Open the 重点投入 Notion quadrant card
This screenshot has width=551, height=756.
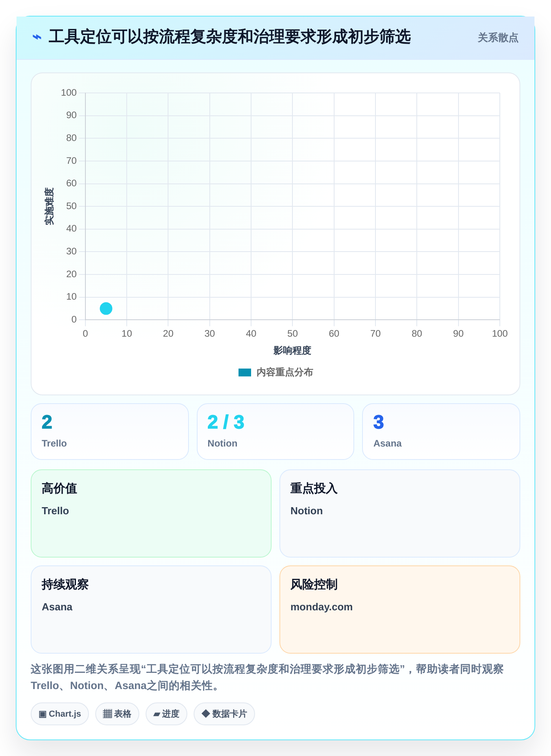(x=400, y=513)
